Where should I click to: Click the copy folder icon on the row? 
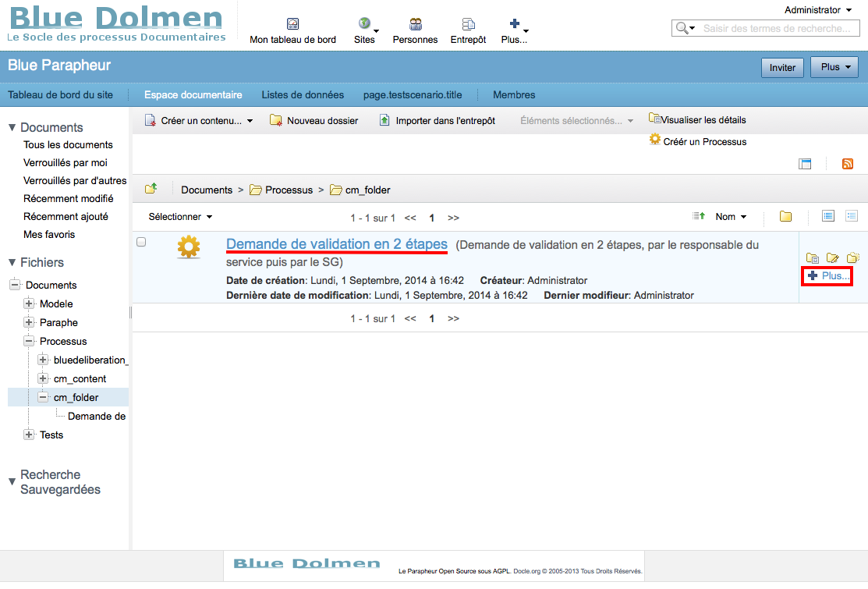[x=853, y=257]
